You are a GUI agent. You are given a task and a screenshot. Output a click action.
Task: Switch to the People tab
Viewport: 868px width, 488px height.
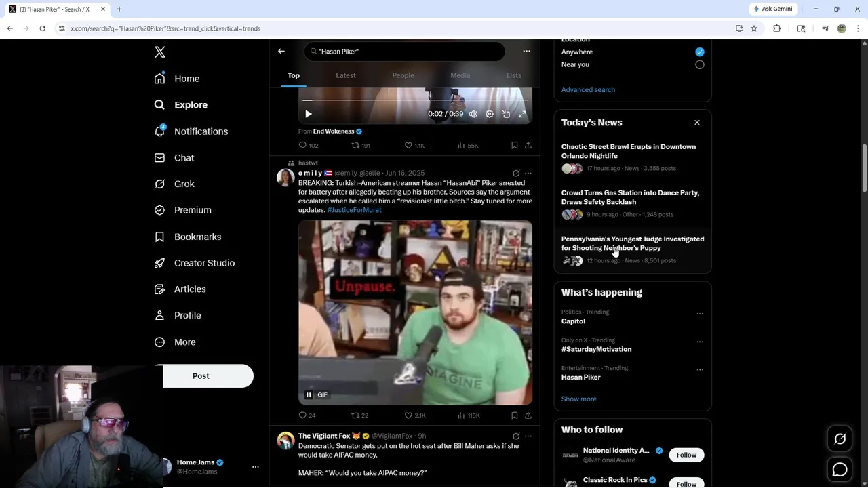403,75
